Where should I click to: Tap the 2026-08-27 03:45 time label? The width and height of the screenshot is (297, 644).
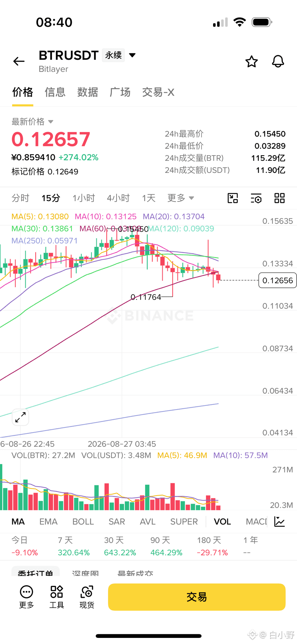tap(122, 444)
